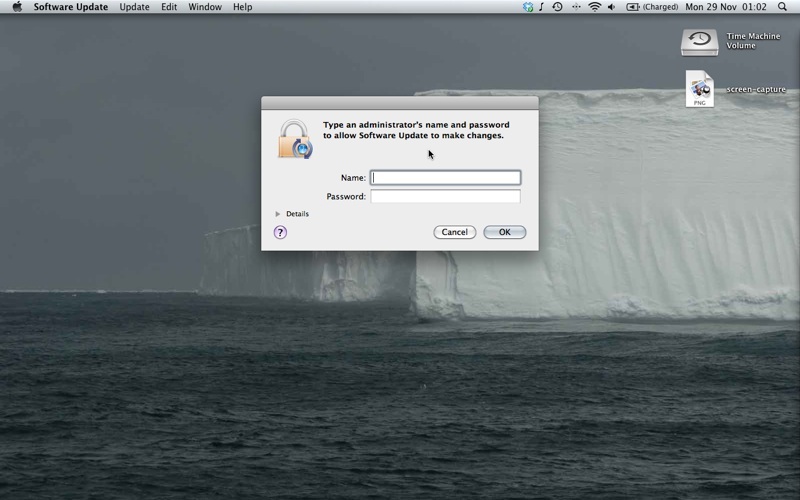Click the crosshair status icon in menu bar
800x500 pixels.
tap(576, 7)
